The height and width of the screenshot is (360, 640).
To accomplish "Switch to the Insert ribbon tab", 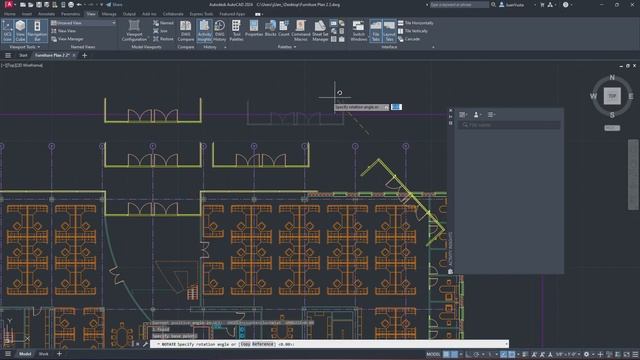I will coord(27,14).
